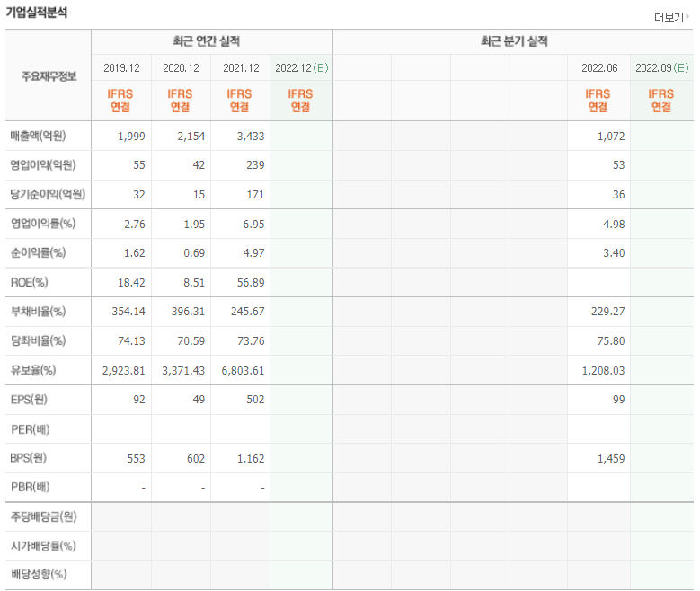The image size is (700, 591).
Task: Click the quarterly EPS value 99
Action: [x=619, y=400]
